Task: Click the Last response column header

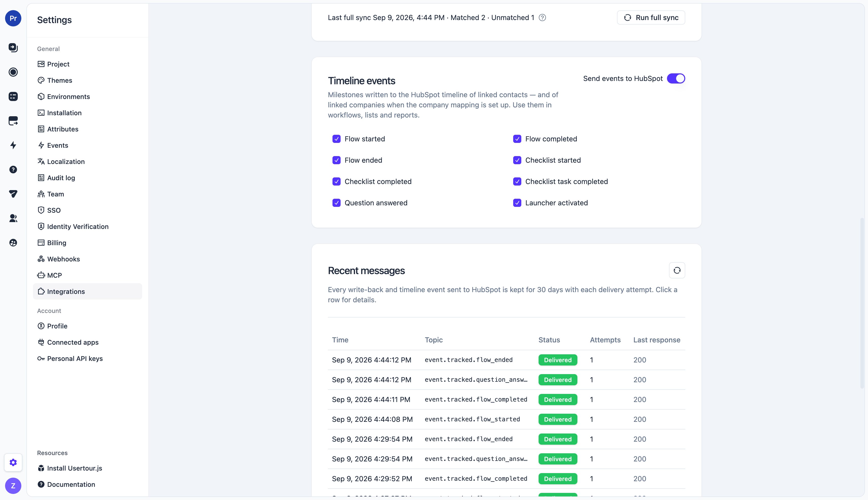Action: pos(657,340)
